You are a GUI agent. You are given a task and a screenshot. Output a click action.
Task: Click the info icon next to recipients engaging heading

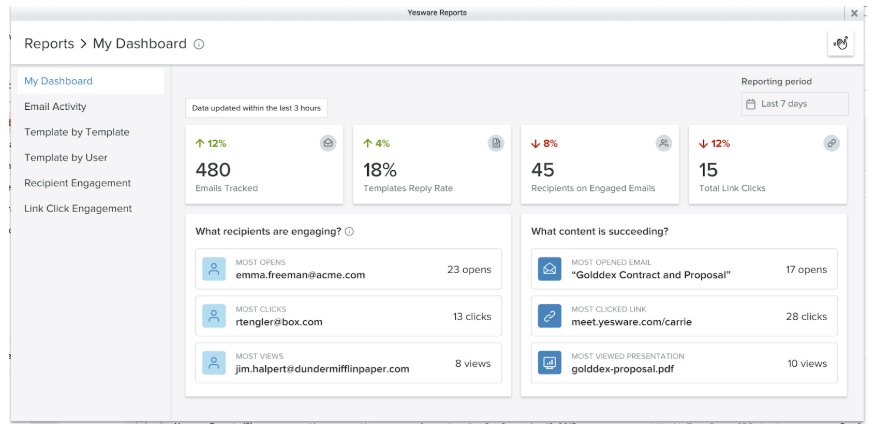pos(349,232)
